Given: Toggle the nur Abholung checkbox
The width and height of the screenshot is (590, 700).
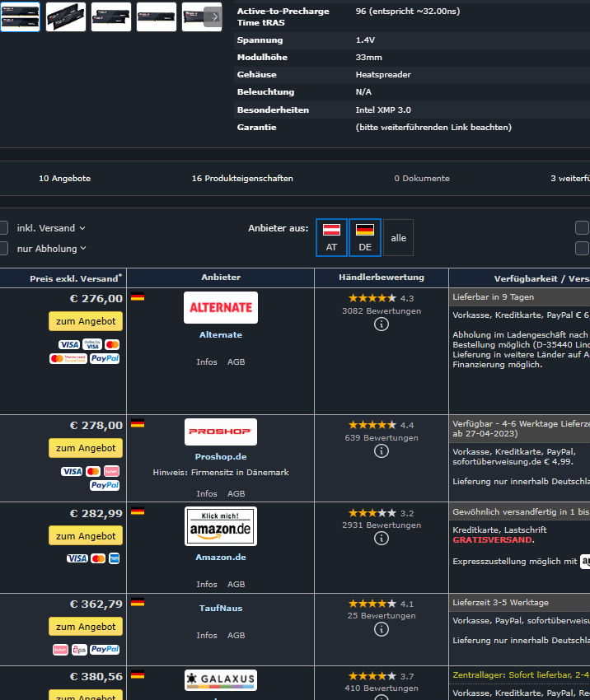Looking at the screenshot, I should point(3,248).
